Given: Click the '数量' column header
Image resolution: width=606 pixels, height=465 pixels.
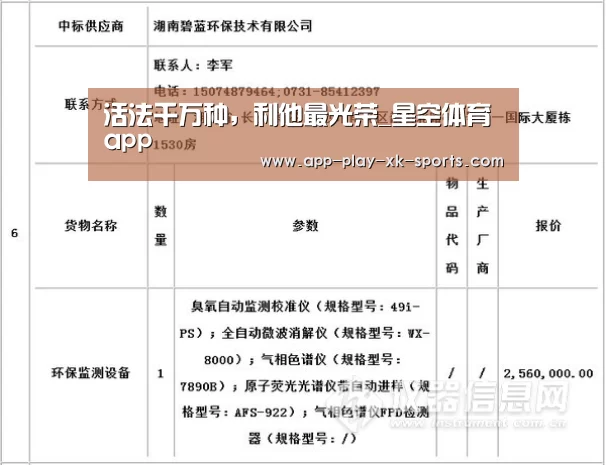Looking at the screenshot, I should point(161,226).
